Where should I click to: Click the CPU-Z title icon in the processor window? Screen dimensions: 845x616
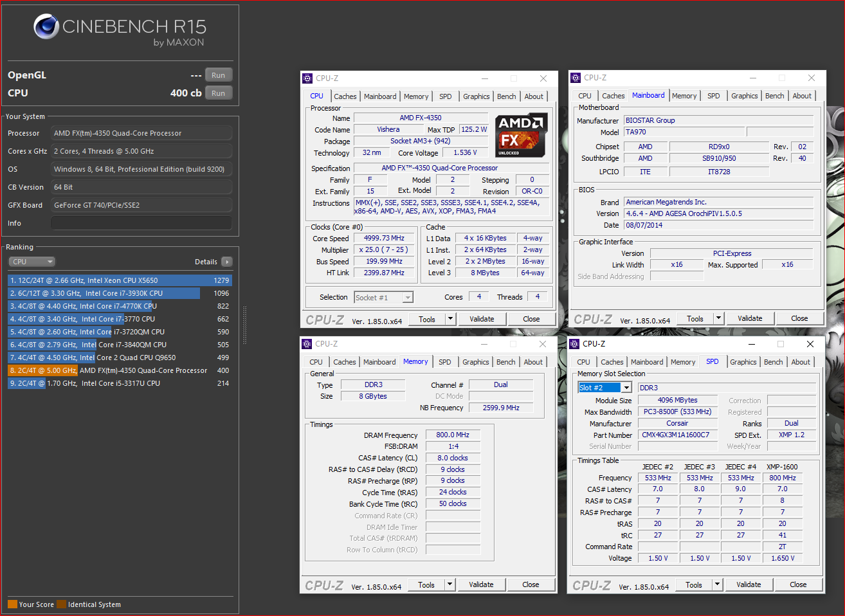307,78
